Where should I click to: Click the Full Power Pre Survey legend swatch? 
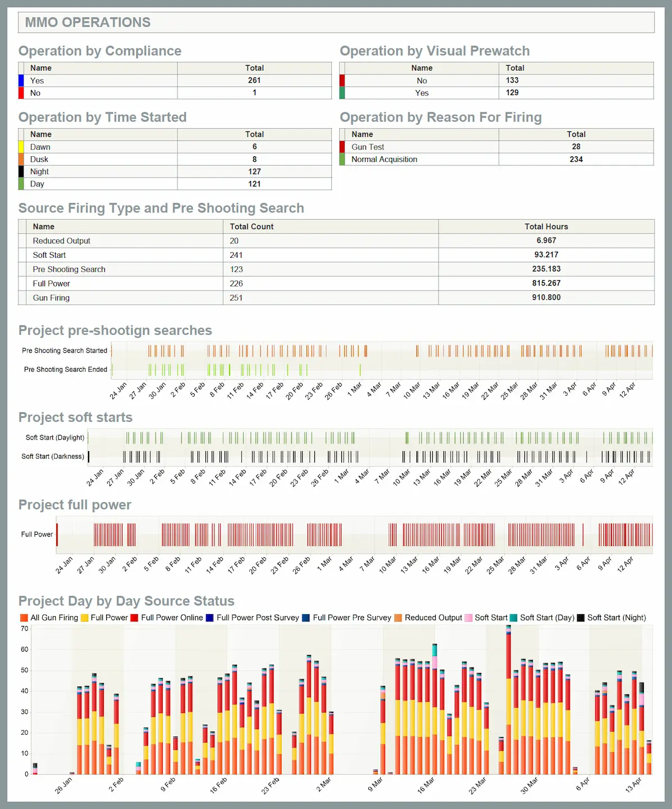pos(306,618)
